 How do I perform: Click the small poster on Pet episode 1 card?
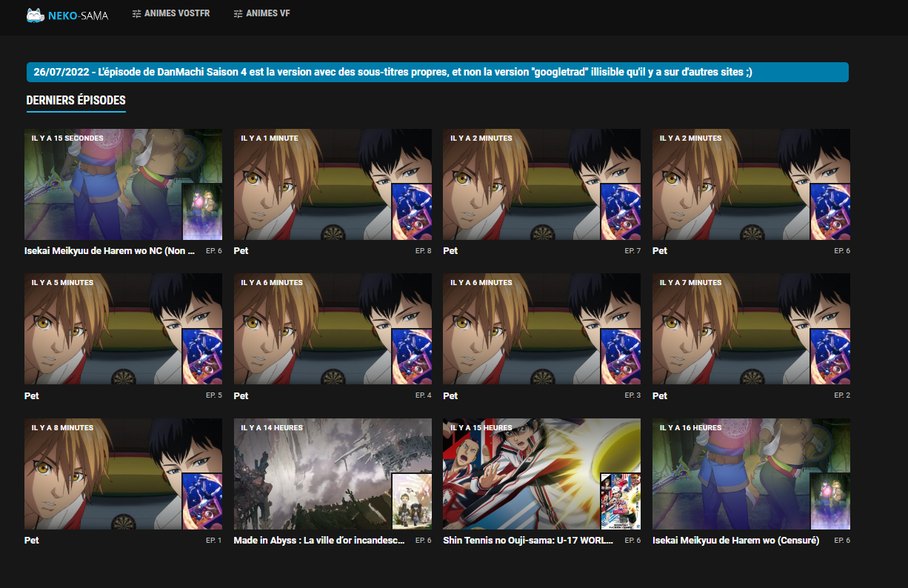point(202,501)
